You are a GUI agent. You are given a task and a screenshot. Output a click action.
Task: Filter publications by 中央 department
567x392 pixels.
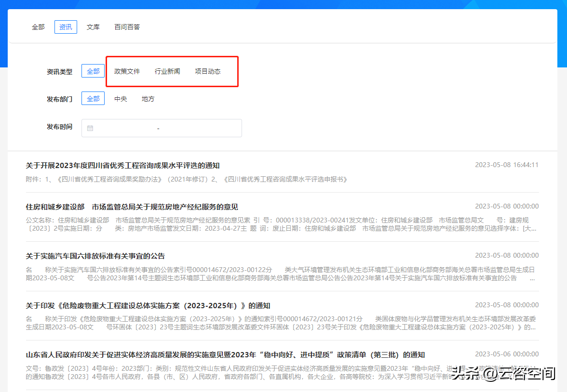pyautogui.click(x=121, y=99)
